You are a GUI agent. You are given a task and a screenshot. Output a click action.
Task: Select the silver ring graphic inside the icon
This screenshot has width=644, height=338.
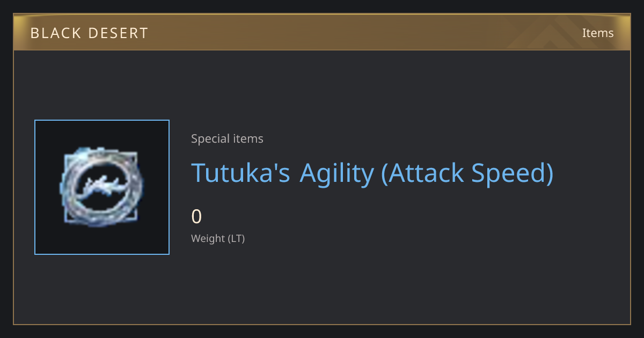102,187
